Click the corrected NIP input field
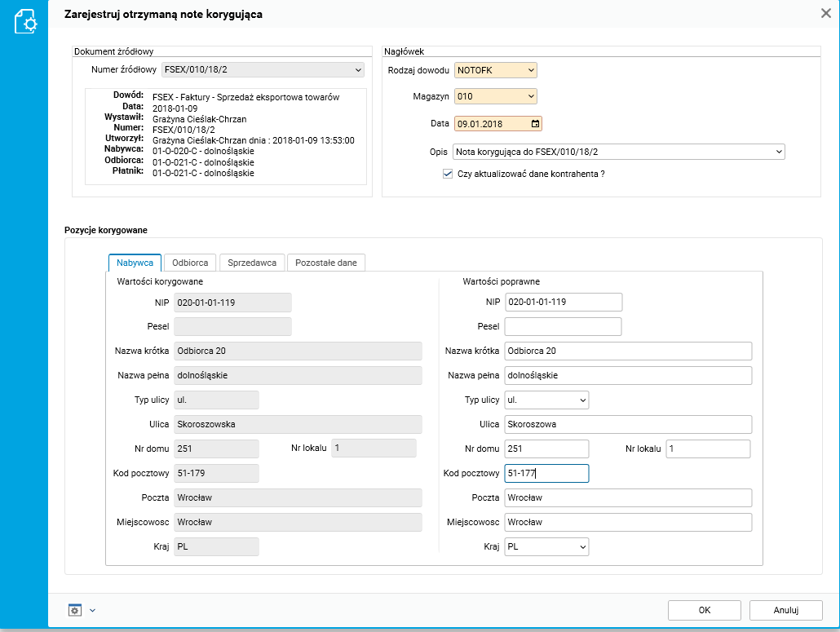 [563, 303]
